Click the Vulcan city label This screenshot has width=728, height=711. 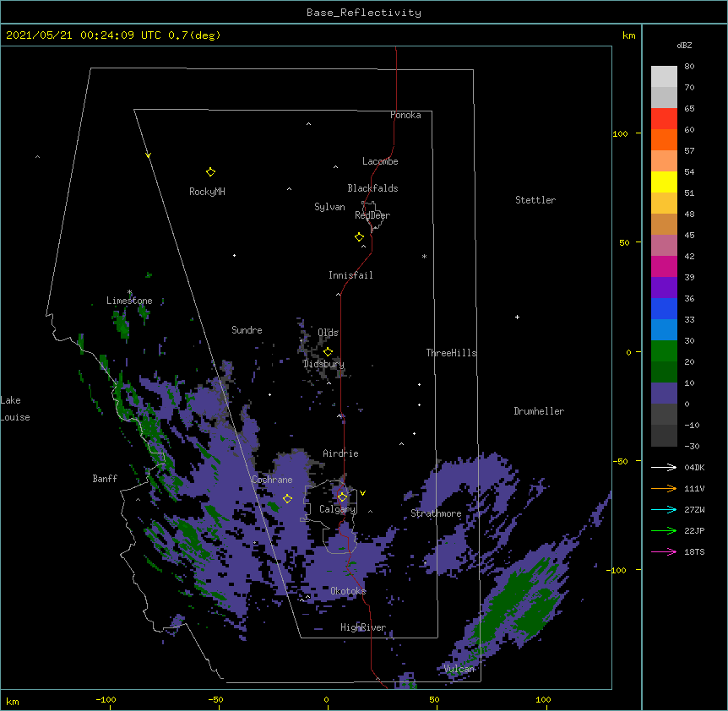(x=459, y=669)
